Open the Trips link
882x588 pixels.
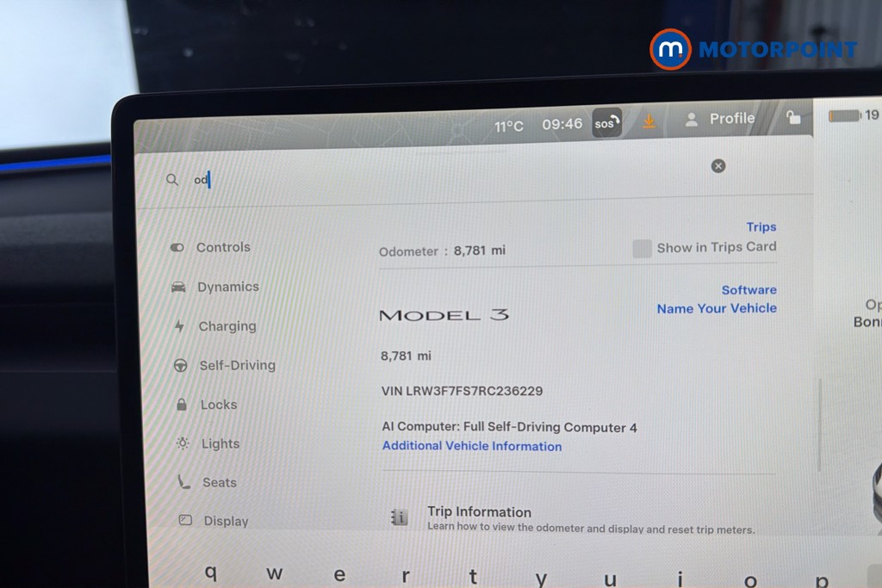(x=761, y=227)
